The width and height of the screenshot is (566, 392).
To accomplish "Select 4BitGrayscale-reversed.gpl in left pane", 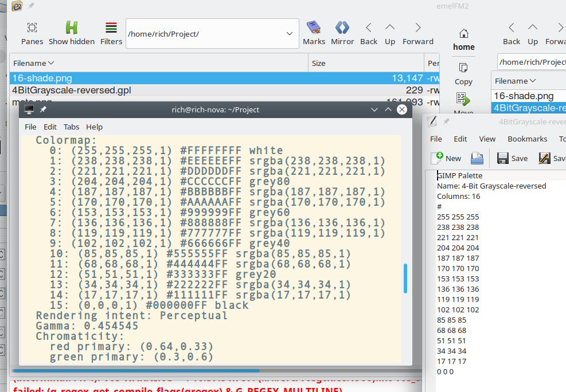I will click(225, 90).
